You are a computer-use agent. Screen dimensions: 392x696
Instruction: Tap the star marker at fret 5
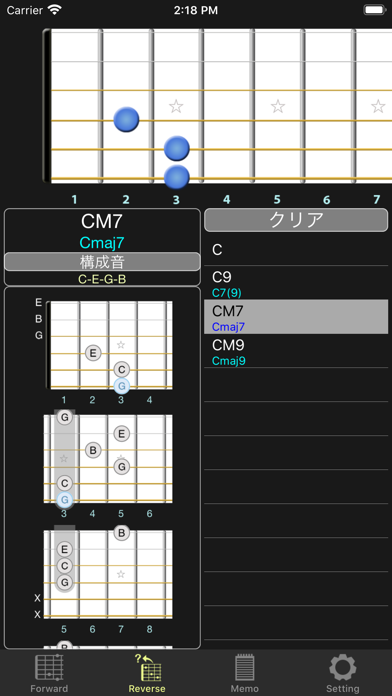[x=278, y=106]
